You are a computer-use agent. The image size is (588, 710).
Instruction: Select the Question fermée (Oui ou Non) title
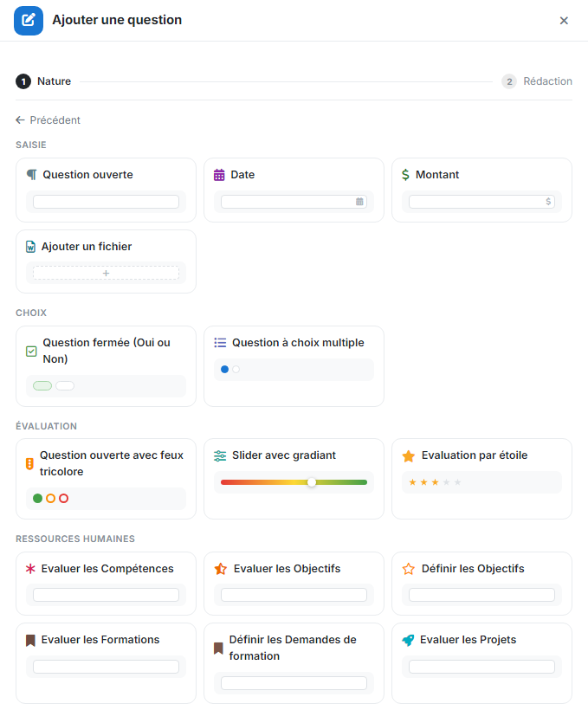[107, 351]
